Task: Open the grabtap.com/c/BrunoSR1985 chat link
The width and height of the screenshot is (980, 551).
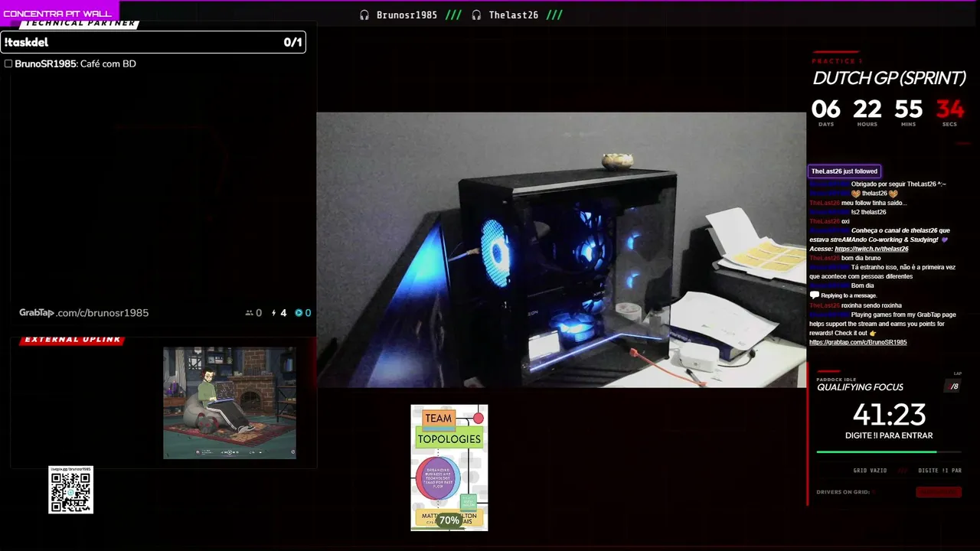Action: coord(857,342)
